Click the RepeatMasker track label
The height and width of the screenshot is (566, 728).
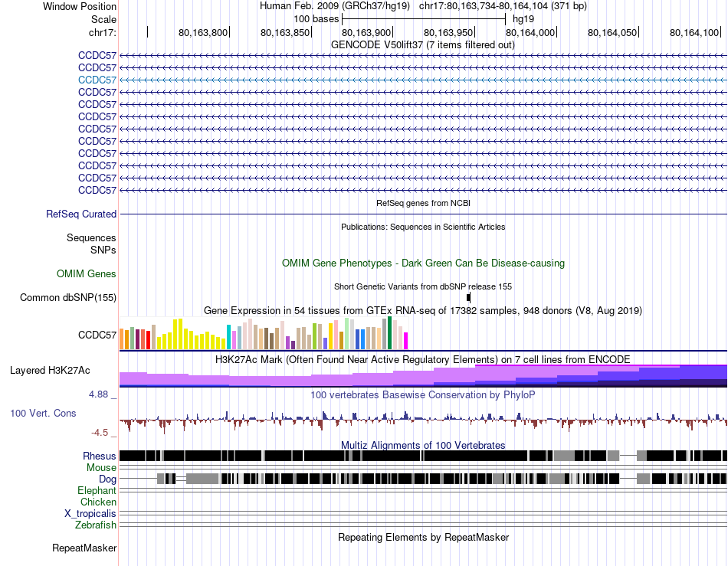pyautogui.click(x=84, y=548)
